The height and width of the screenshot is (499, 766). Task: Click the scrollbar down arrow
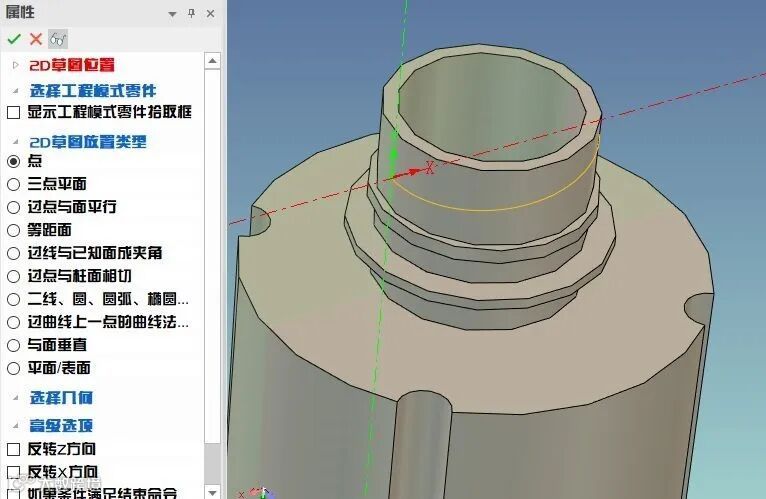[x=212, y=492]
